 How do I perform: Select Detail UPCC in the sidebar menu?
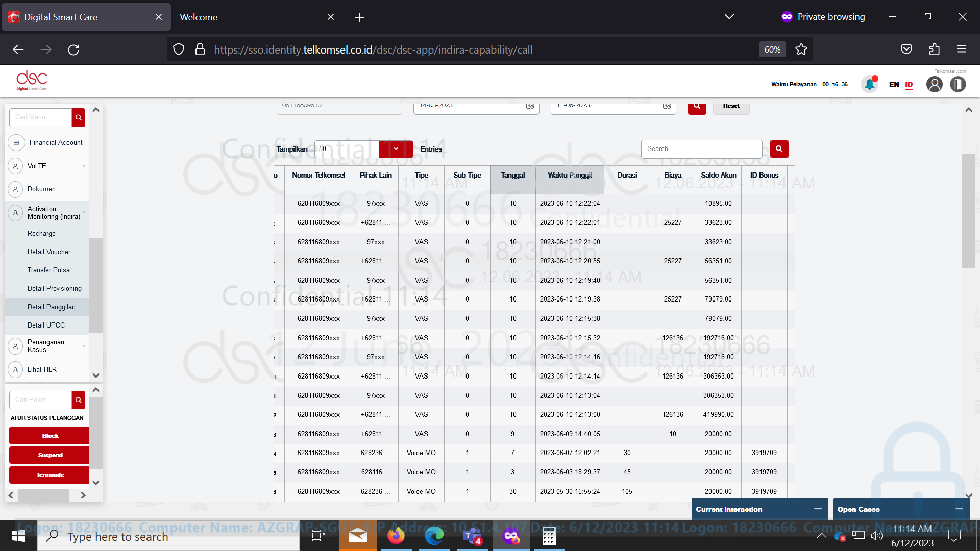pos(46,325)
